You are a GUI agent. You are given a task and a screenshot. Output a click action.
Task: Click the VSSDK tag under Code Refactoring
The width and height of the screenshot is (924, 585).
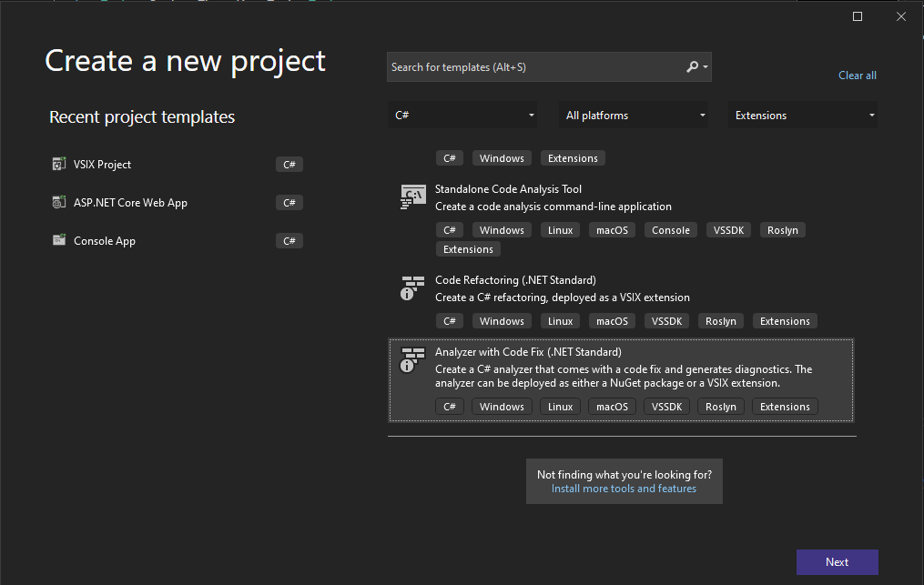coord(666,320)
